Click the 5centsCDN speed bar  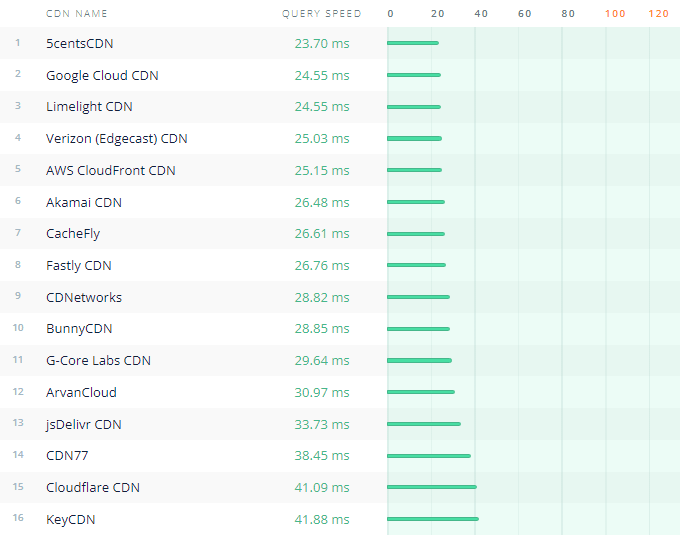pos(413,43)
